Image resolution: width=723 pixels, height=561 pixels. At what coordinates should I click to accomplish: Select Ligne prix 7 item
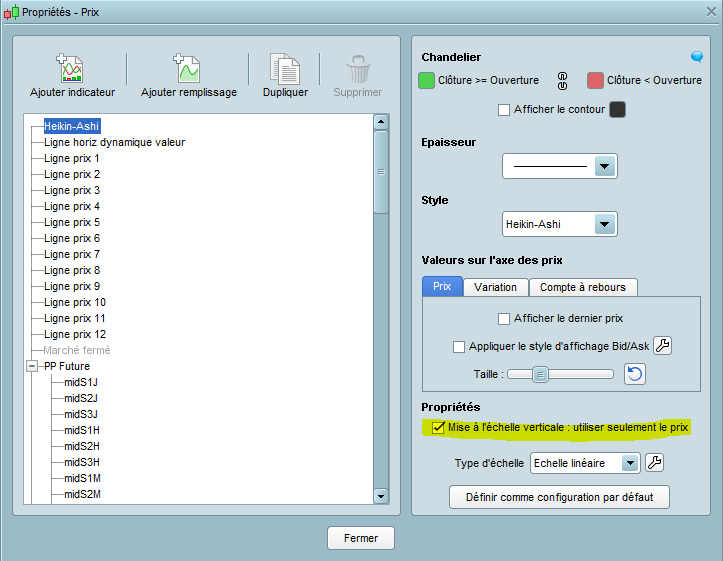[x=71, y=254]
